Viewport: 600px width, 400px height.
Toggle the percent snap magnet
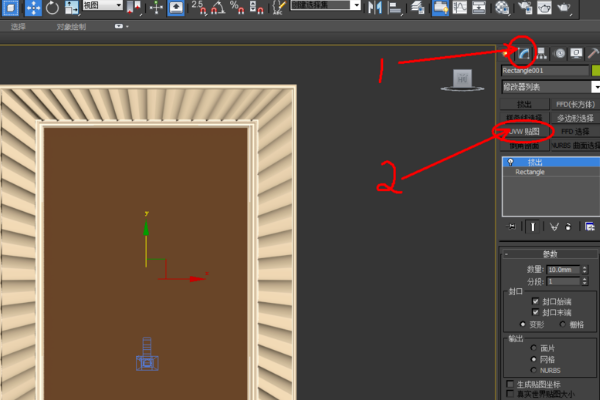point(237,7)
